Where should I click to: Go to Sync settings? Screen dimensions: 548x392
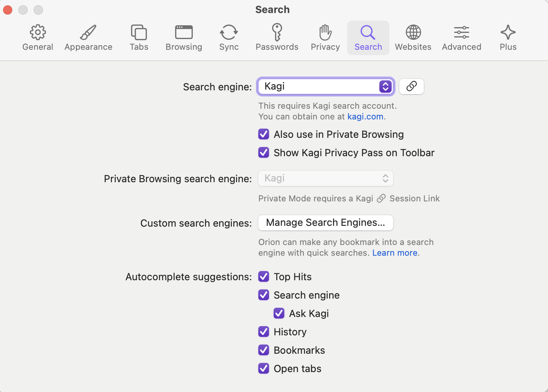(x=229, y=38)
